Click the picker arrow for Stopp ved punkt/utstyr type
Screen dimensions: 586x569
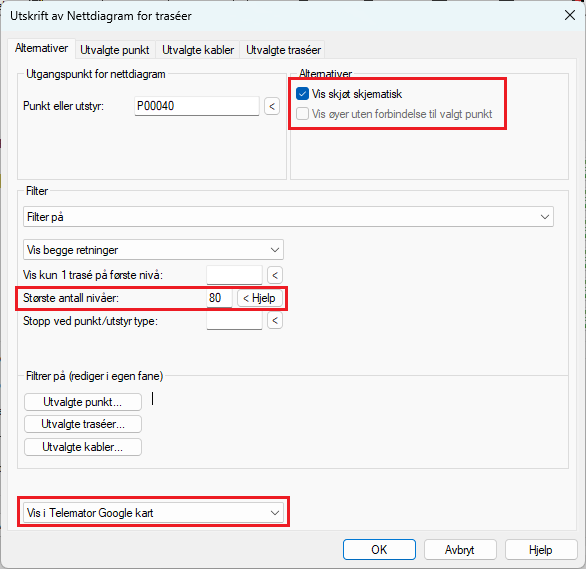tap(275, 321)
